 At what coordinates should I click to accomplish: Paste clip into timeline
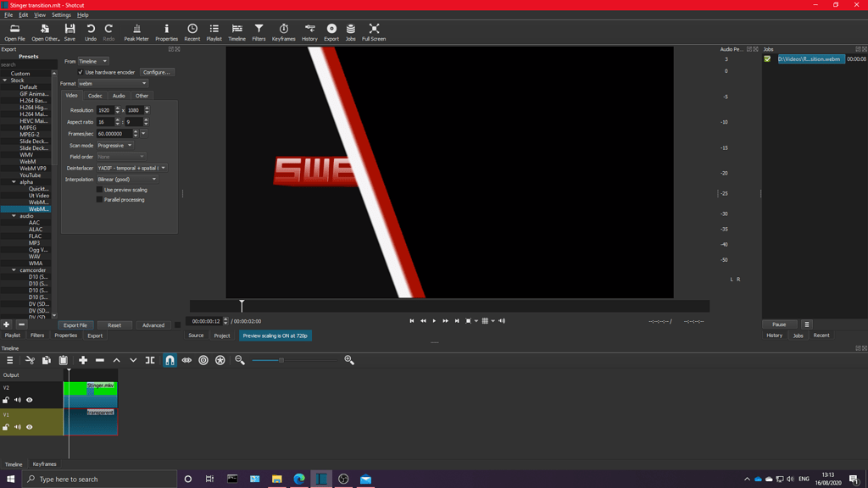(63, 360)
